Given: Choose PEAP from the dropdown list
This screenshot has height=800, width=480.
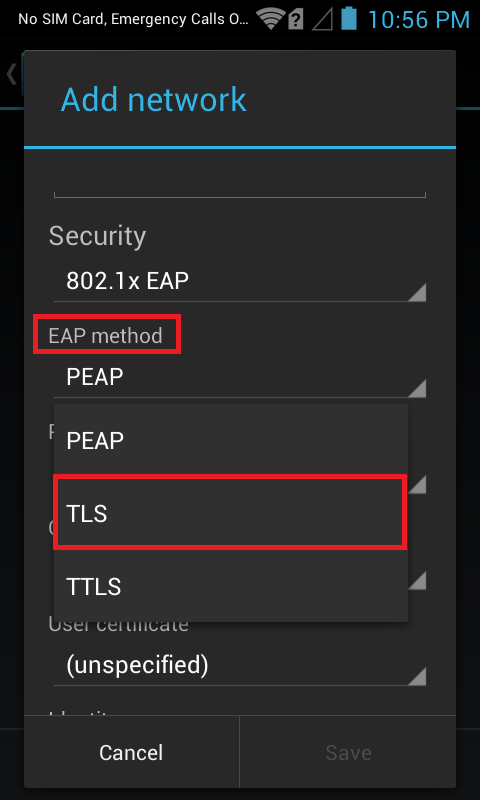Looking at the screenshot, I should [231, 440].
